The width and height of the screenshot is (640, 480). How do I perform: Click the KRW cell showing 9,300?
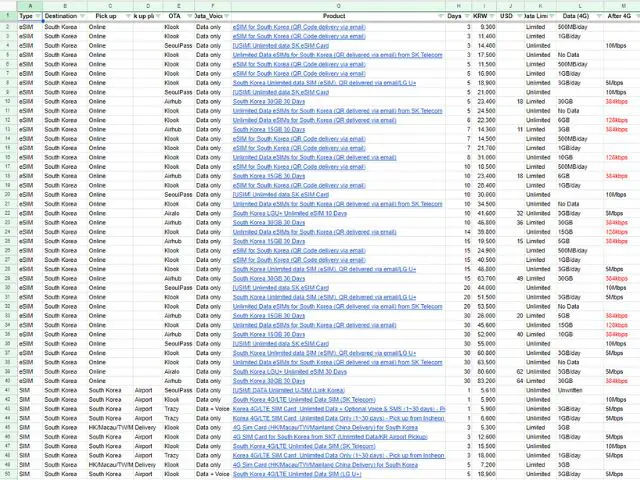pos(484,27)
